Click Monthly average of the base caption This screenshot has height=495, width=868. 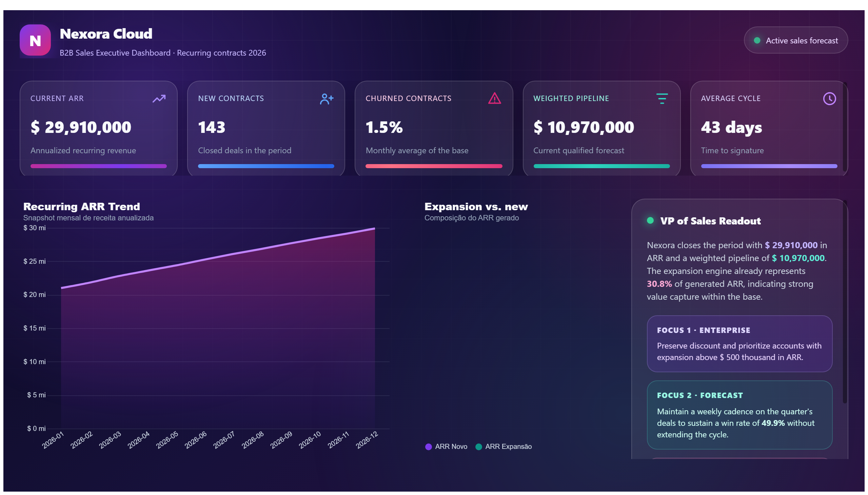[x=417, y=150]
